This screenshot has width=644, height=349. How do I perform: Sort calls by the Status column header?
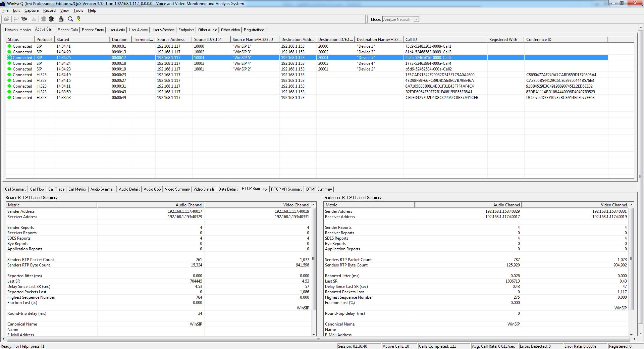20,40
